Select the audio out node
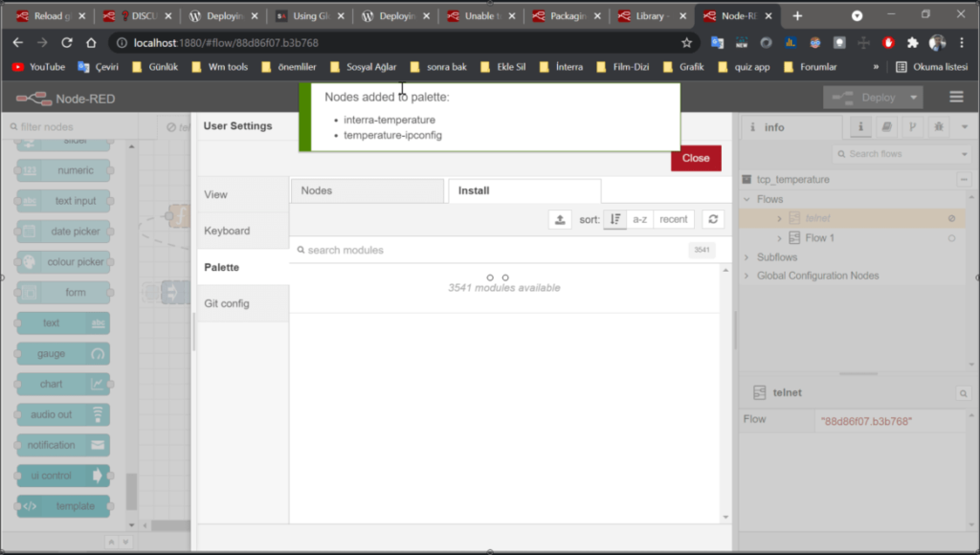 (x=63, y=415)
